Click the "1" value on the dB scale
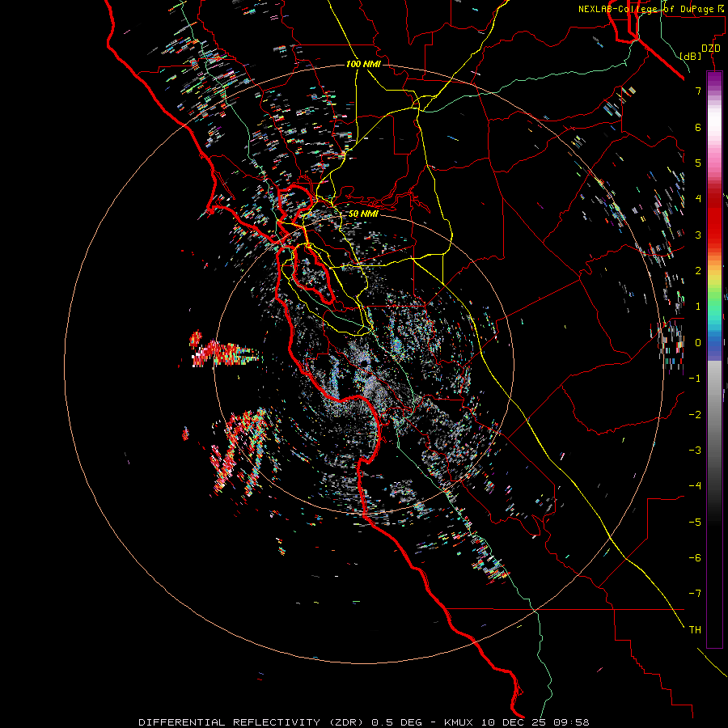This screenshot has width=728, height=728. coord(698,307)
